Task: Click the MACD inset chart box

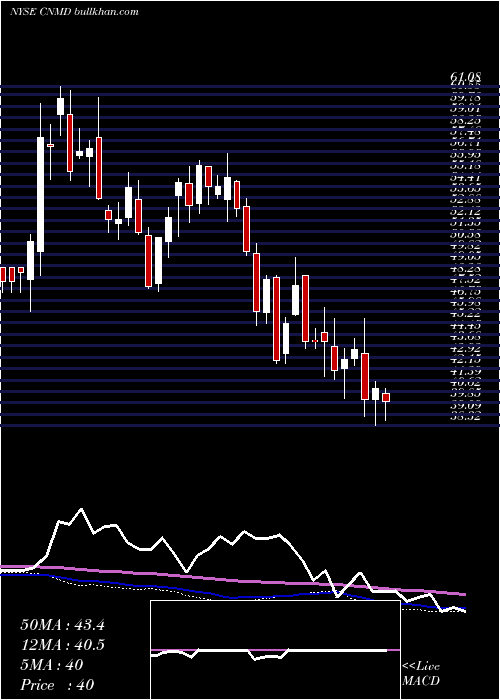Action: (275, 650)
